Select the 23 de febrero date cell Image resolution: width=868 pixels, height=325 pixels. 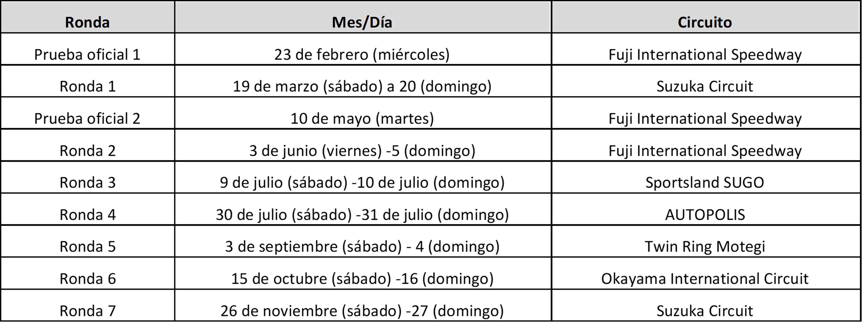(x=362, y=55)
